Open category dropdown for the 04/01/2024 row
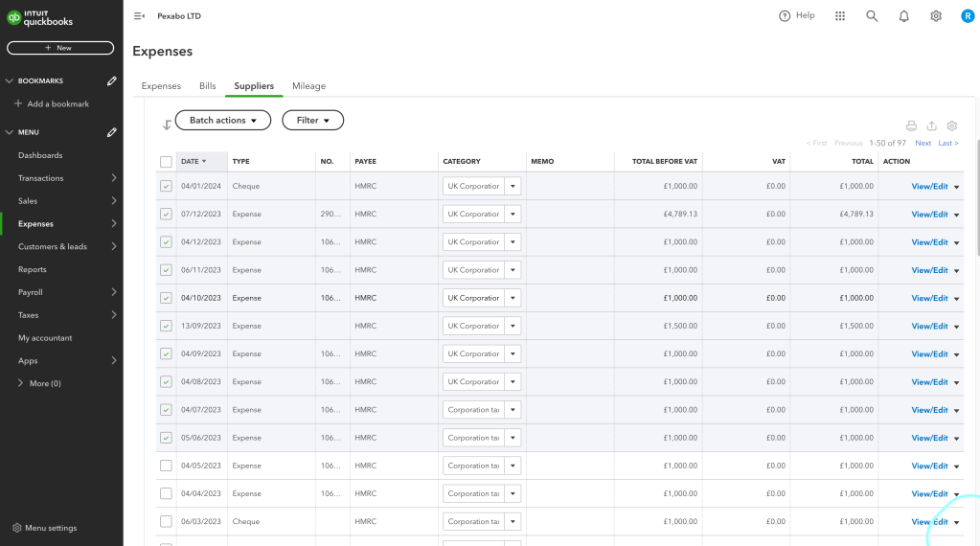The width and height of the screenshot is (980, 546). (x=513, y=186)
